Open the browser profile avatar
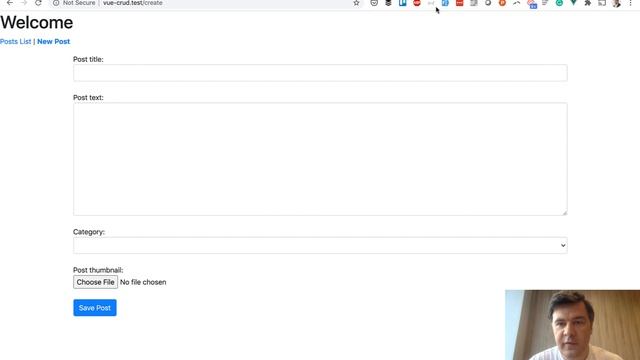The width and height of the screenshot is (640, 360). point(617,3)
